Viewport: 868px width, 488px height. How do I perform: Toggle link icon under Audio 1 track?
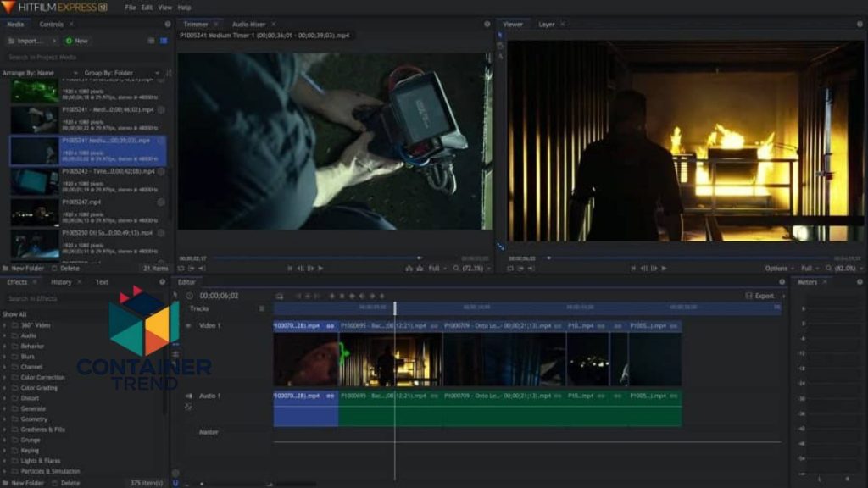tap(188, 407)
